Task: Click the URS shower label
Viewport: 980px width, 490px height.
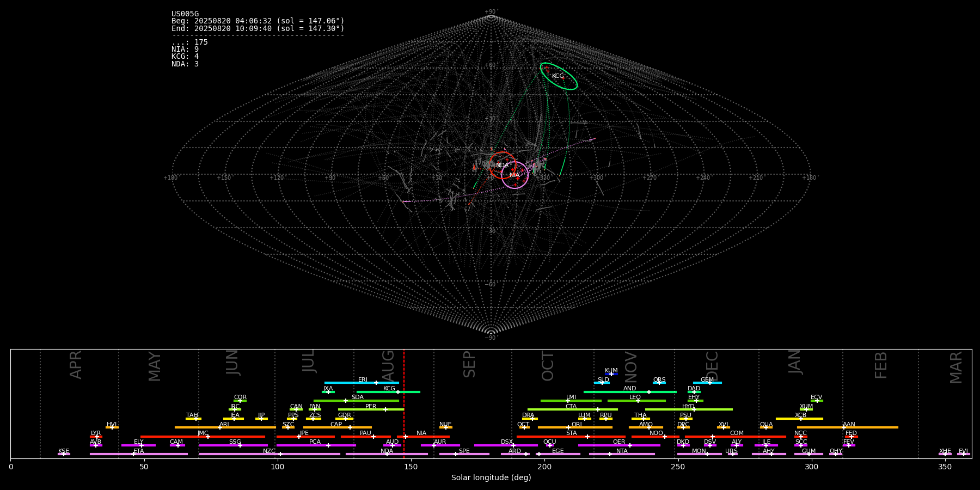Action: [731, 451]
